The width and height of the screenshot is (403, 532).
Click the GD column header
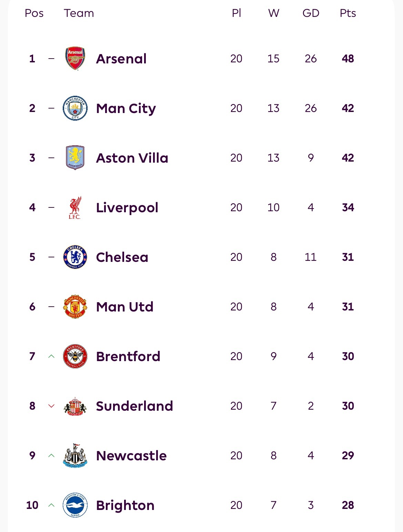click(x=311, y=13)
